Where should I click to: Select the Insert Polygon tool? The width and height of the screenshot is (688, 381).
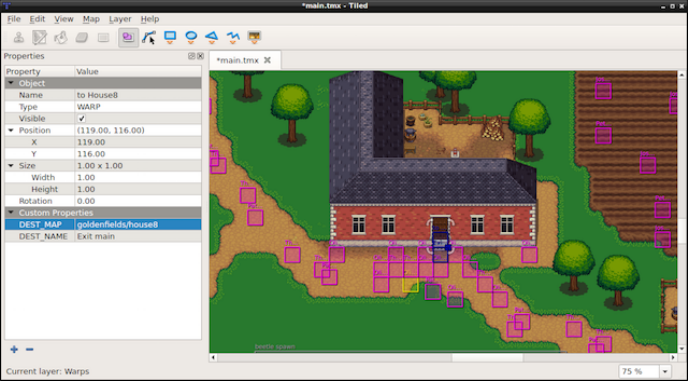(212, 37)
